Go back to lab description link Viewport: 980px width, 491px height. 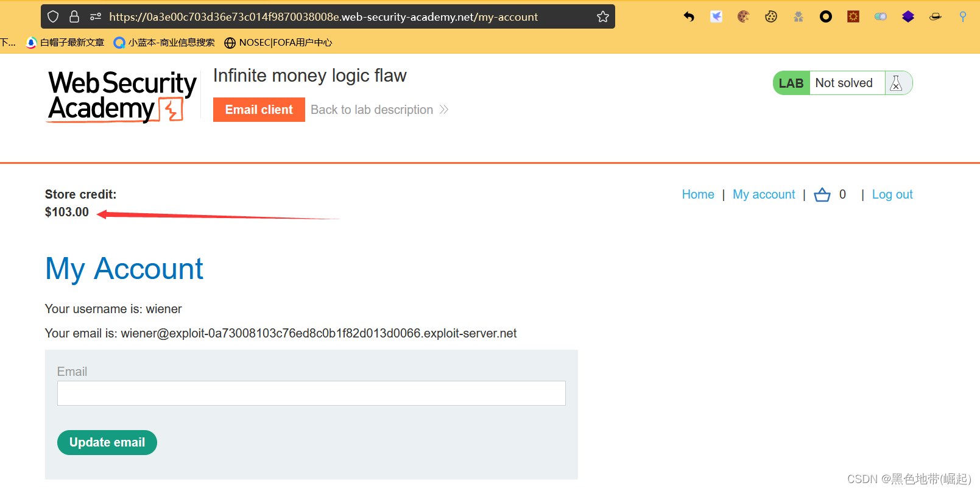point(379,110)
